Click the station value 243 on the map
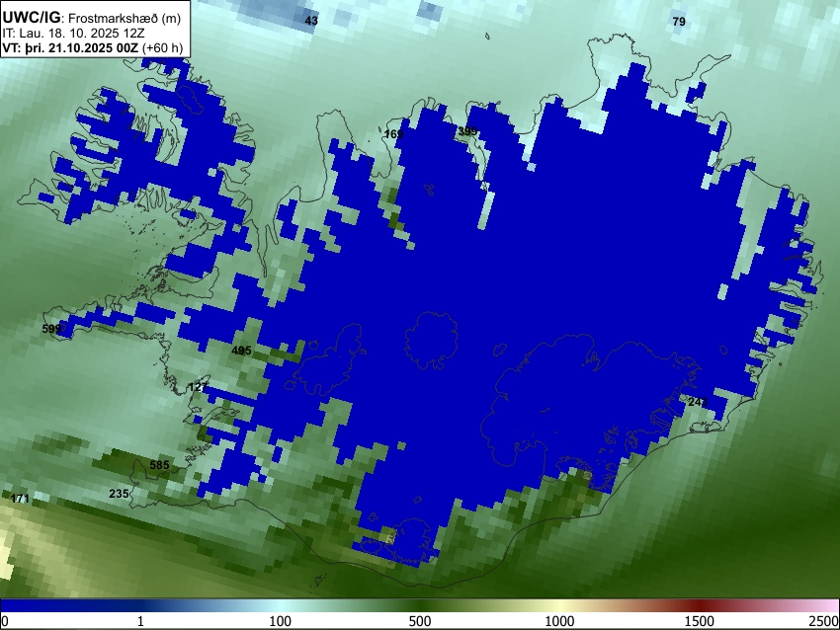This screenshot has width=840, height=630. pos(698,402)
